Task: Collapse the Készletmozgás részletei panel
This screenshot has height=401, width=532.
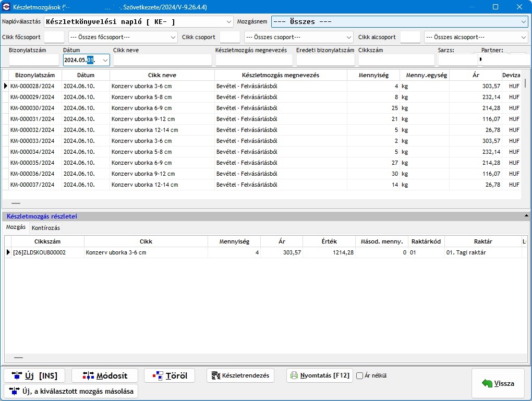Action: (526, 216)
